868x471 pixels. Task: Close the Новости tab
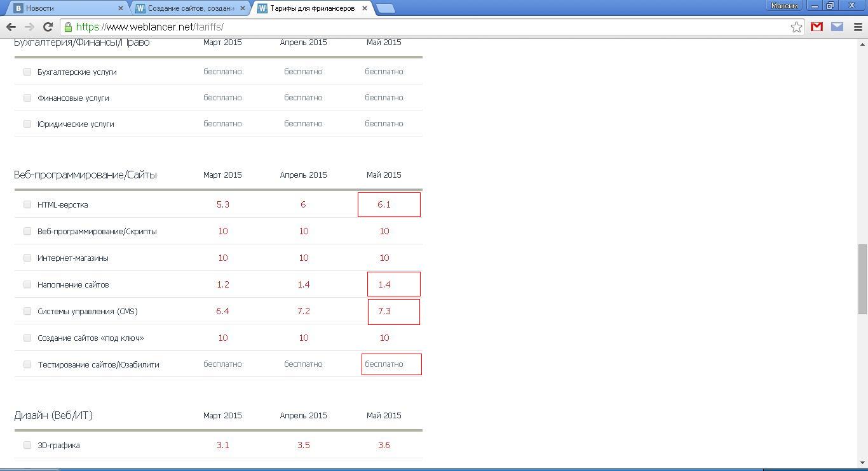tap(121, 8)
